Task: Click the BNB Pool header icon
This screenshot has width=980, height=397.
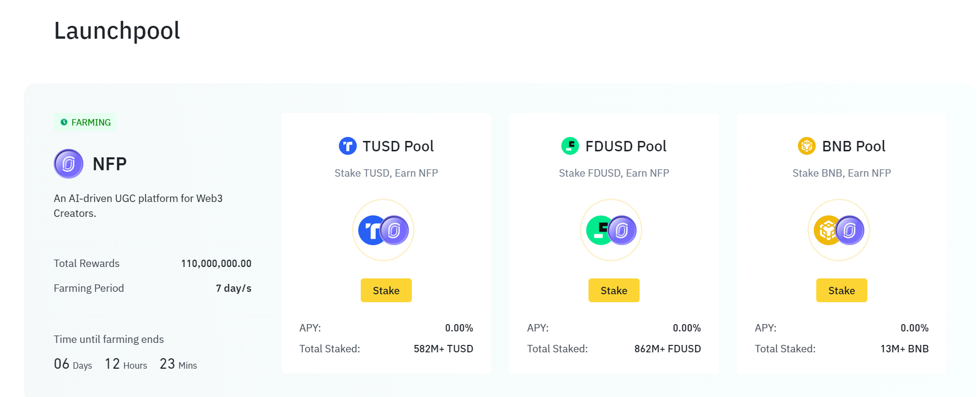Action: pyautogui.click(x=807, y=146)
